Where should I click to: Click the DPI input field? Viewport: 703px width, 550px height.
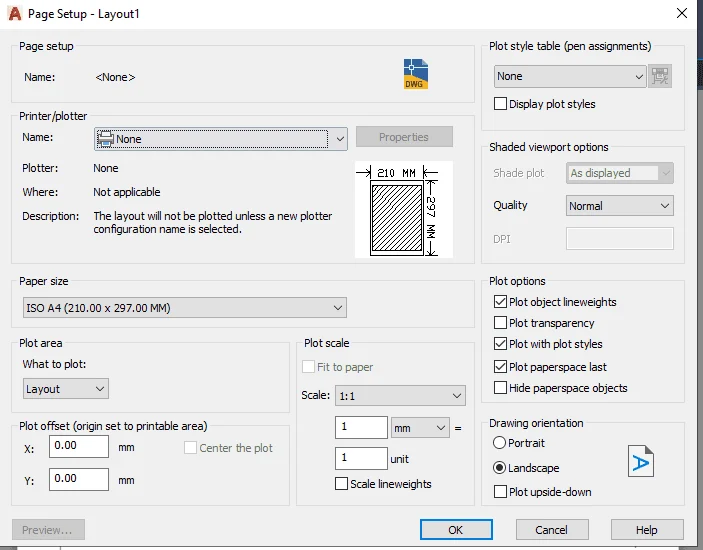pyautogui.click(x=620, y=238)
